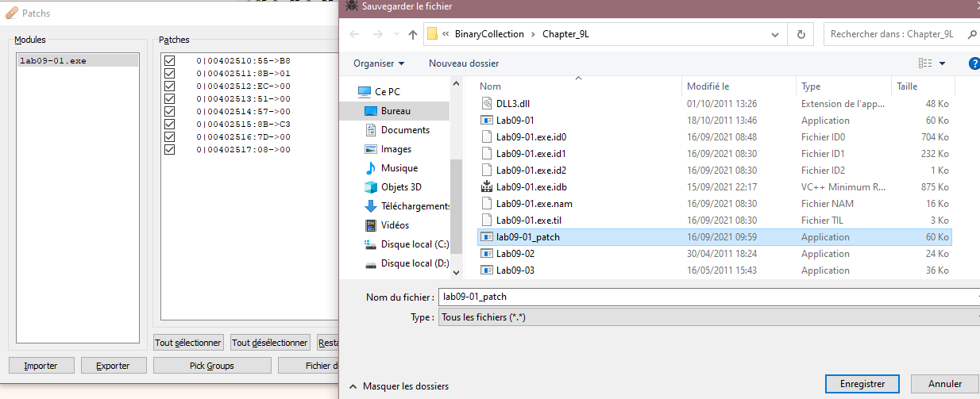This screenshot has height=399, width=980.
Task: Toggle patch checkbox for 00402512:EC->00
Action: pyautogui.click(x=169, y=86)
